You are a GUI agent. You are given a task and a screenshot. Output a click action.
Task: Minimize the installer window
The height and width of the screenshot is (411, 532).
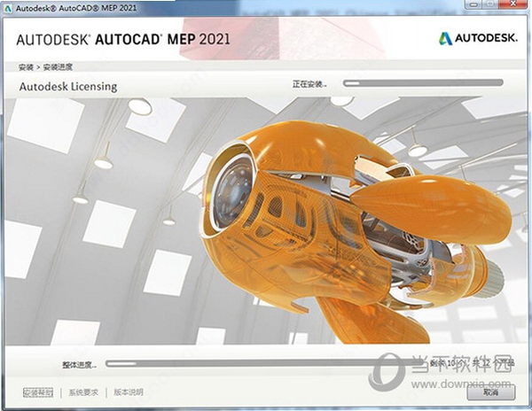click(x=473, y=4)
